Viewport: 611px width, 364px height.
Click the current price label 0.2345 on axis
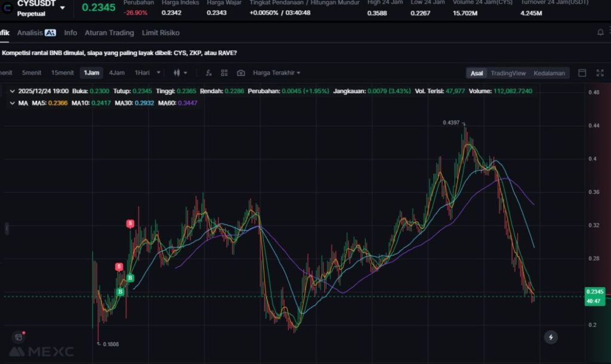coord(594,292)
